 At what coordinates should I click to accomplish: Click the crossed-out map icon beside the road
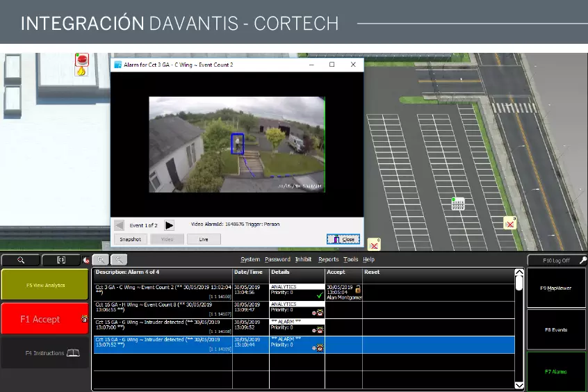tap(510, 224)
